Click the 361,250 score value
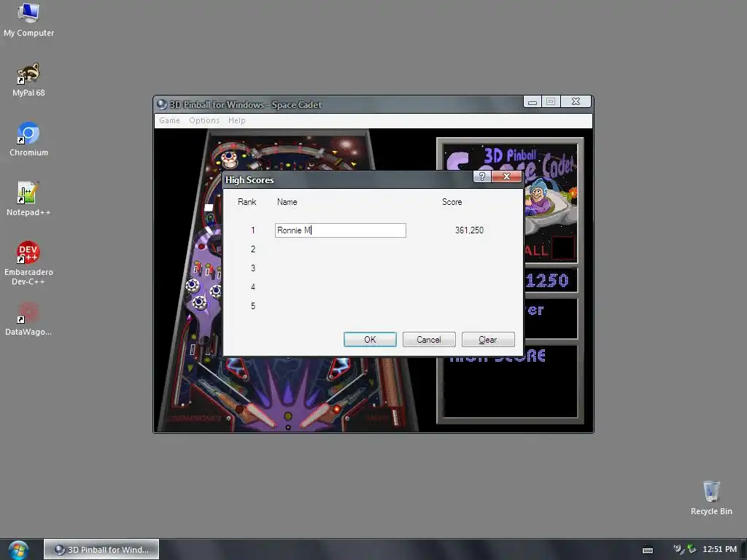The image size is (747, 560). coord(469,230)
